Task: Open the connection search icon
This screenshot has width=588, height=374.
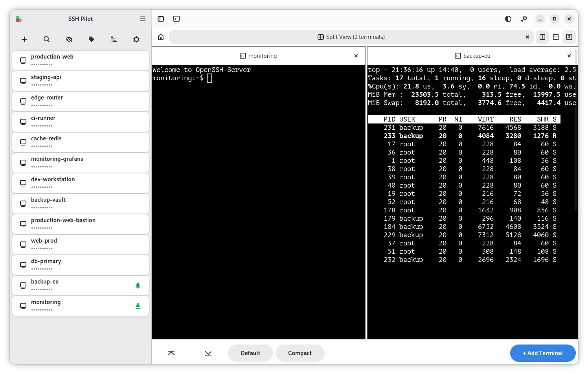Action: [x=46, y=39]
